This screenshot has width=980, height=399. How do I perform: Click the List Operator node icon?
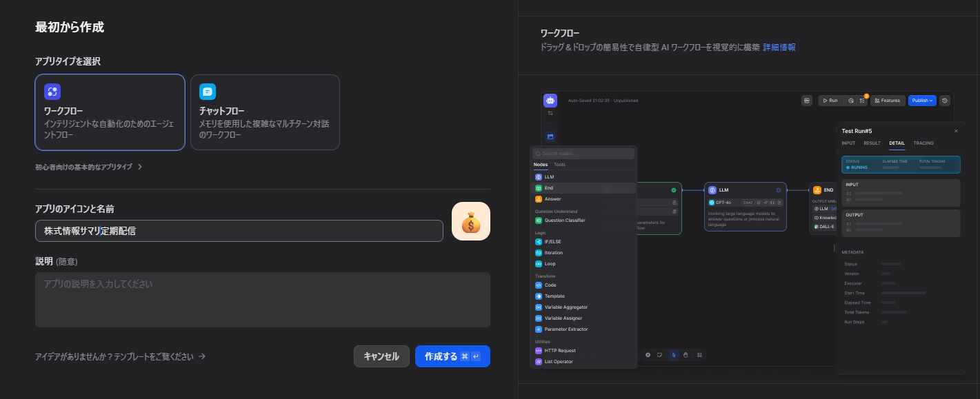click(539, 362)
